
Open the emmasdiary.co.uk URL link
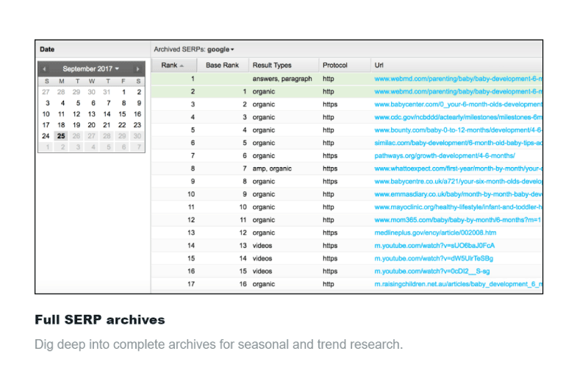458,194
